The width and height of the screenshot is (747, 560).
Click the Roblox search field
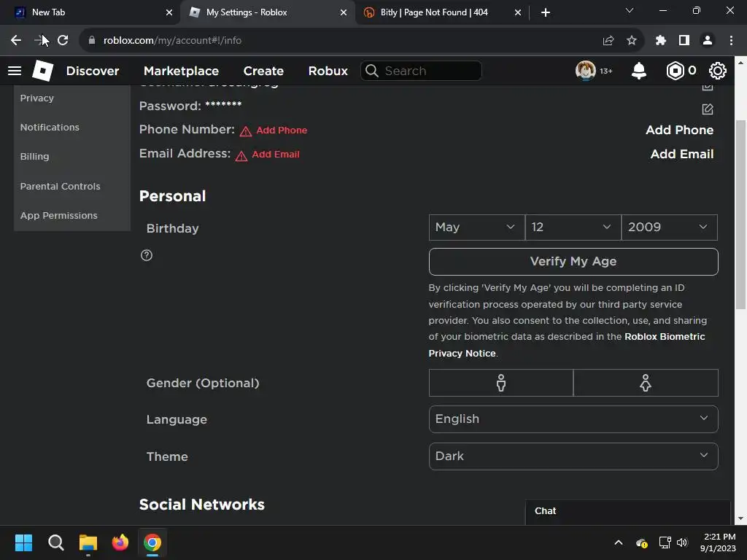point(421,71)
